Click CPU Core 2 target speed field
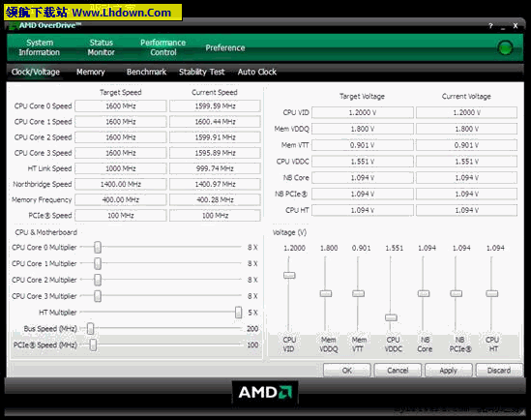 (121, 137)
